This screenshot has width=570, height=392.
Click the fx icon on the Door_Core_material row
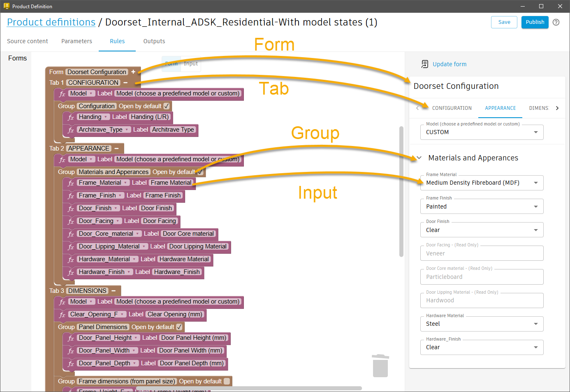click(x=71, y=234)
